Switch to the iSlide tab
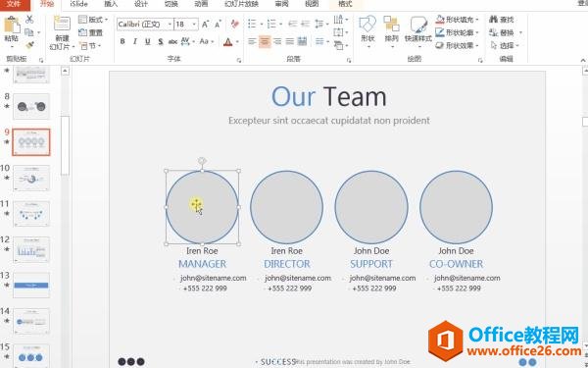The width and height of the screenshot is (588, 368). click(78, 4)
